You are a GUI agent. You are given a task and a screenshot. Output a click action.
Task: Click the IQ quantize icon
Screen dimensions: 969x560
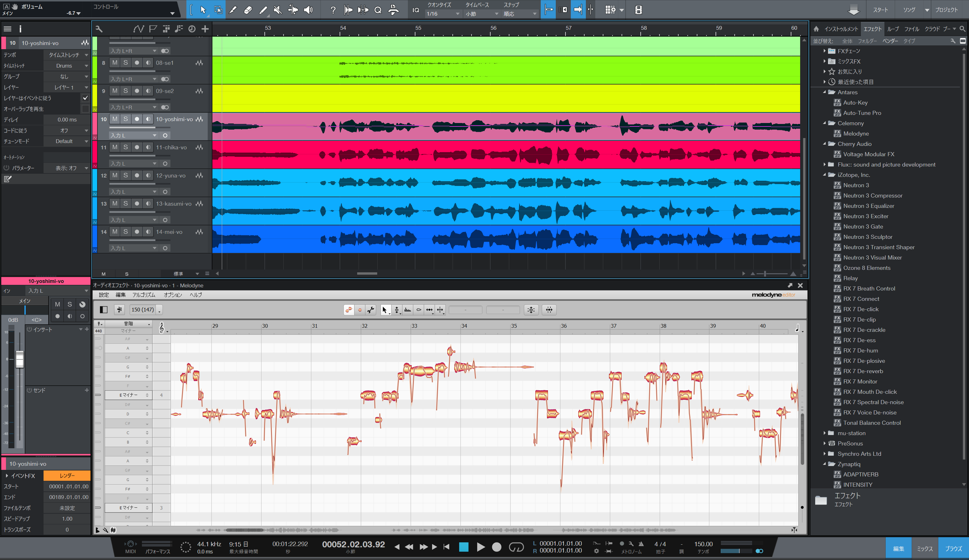click(x=416, y=10)
